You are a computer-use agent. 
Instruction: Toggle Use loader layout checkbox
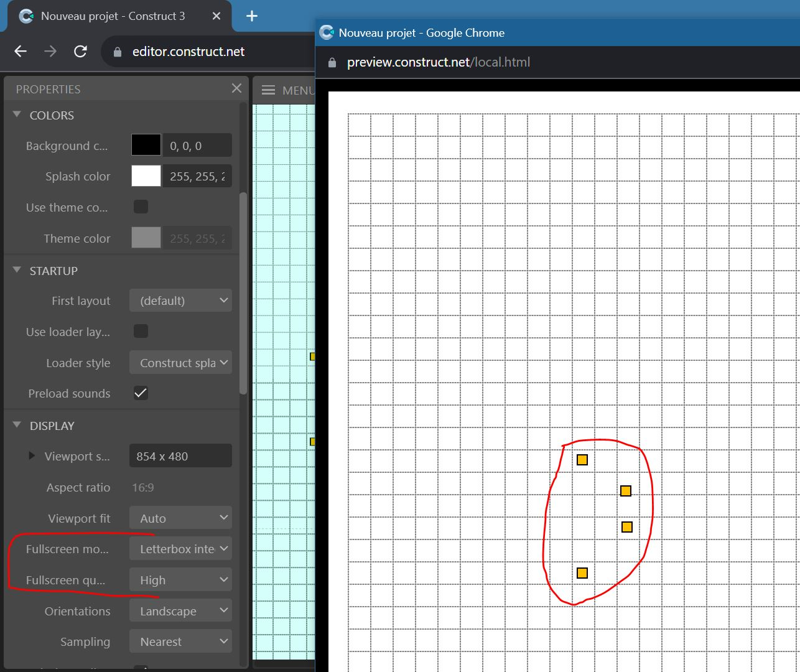pos(141,331)
